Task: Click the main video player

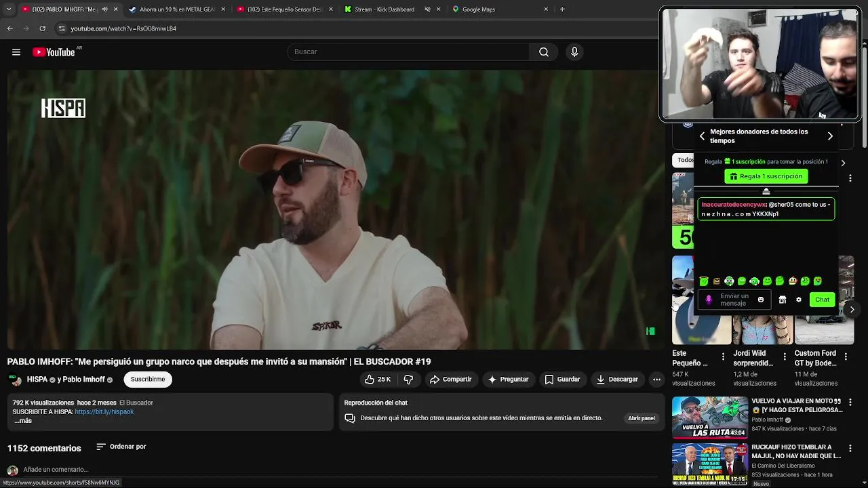Action: point(332,210)
